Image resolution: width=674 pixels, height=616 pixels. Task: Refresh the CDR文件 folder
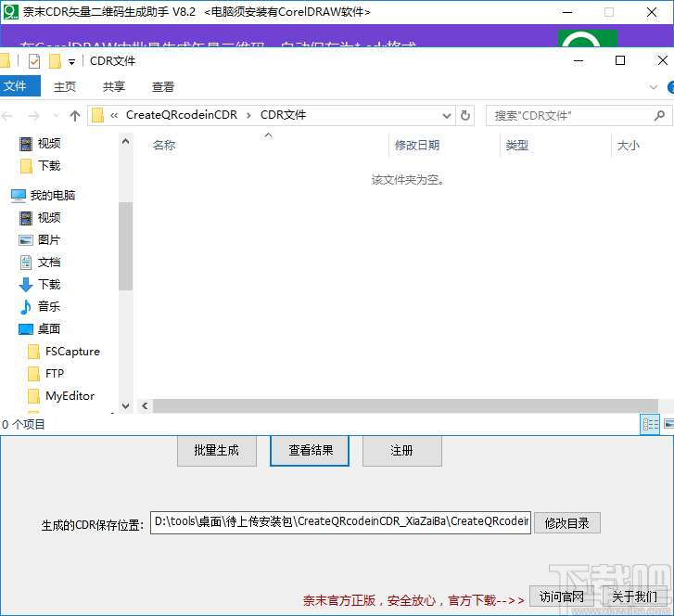pos(465,116)
